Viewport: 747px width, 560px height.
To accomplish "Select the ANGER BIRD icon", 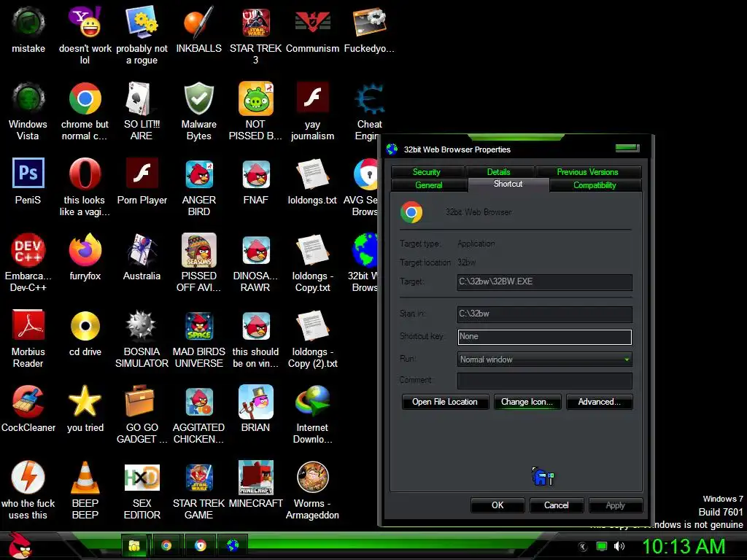I will (198, 187).
